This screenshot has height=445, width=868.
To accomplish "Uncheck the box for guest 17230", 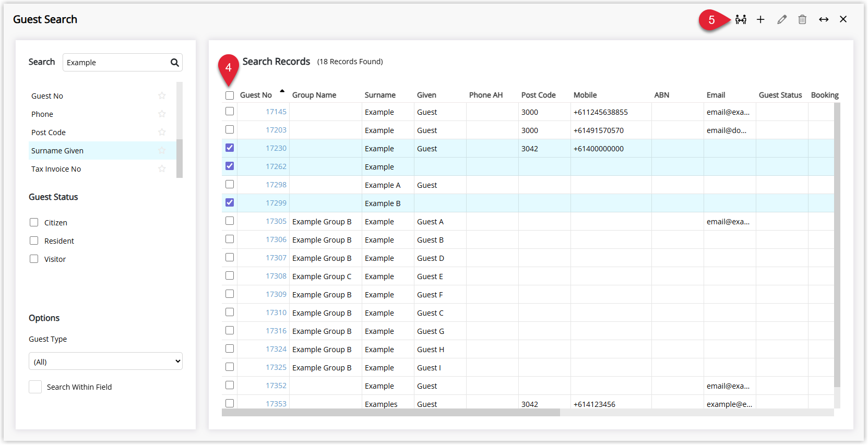I will (x=230, y=148).
